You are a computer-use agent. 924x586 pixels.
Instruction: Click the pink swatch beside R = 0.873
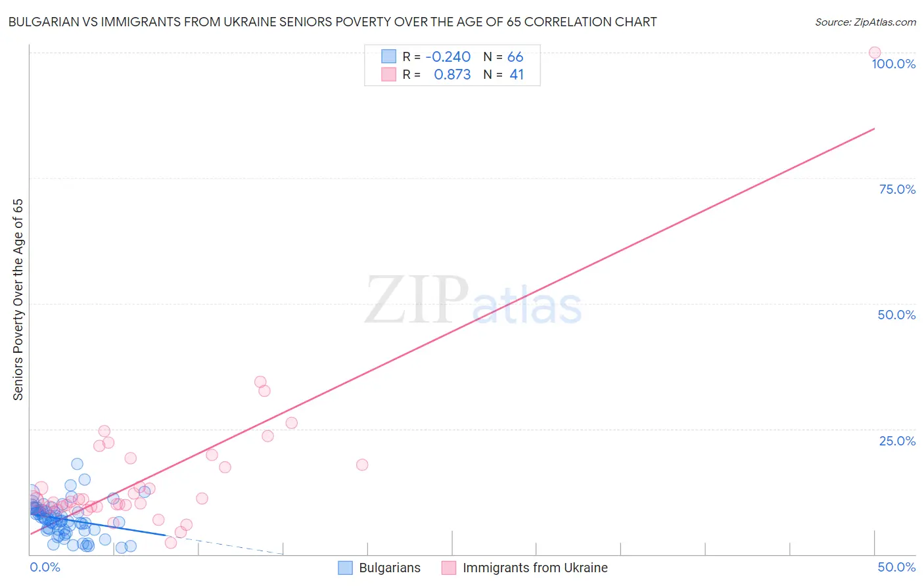(389, 75)
